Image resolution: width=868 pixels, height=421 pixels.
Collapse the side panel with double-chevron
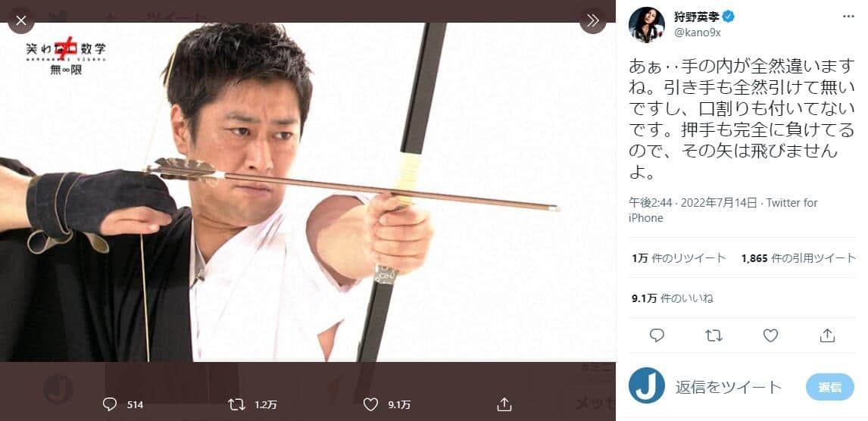pos(592,20)
